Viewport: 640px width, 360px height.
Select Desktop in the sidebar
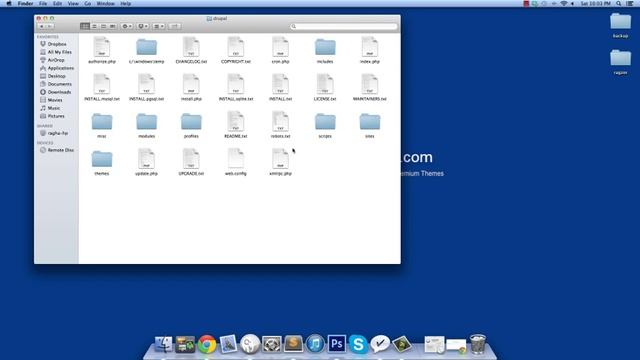pyautogui.click(x=53, y=76)
